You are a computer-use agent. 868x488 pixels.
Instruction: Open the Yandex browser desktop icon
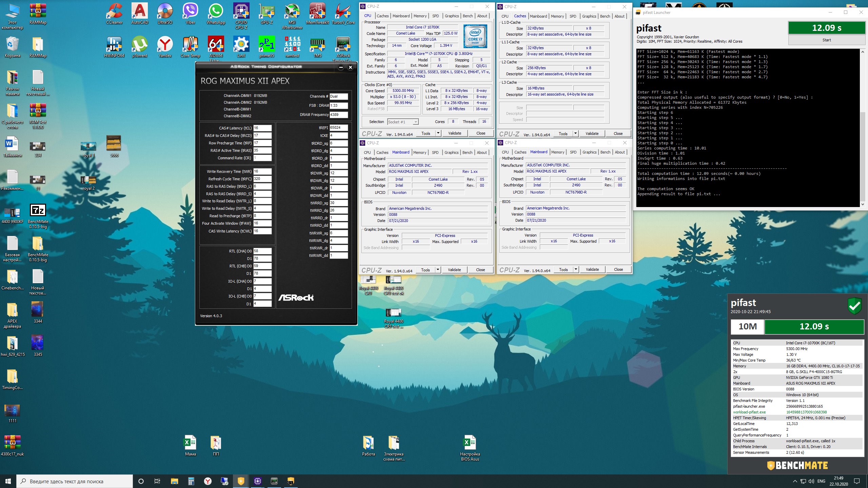tap(165, 47)
